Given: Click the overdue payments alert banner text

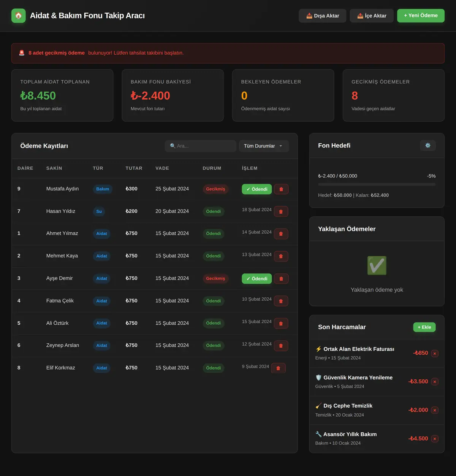Looking at the screenshot, I should (x=106, y=53).
